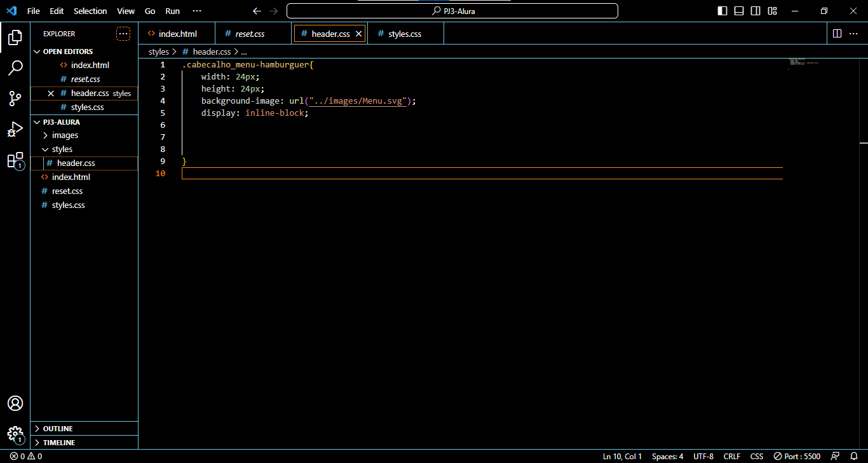Change indentation via Spaces: 4

667,456
